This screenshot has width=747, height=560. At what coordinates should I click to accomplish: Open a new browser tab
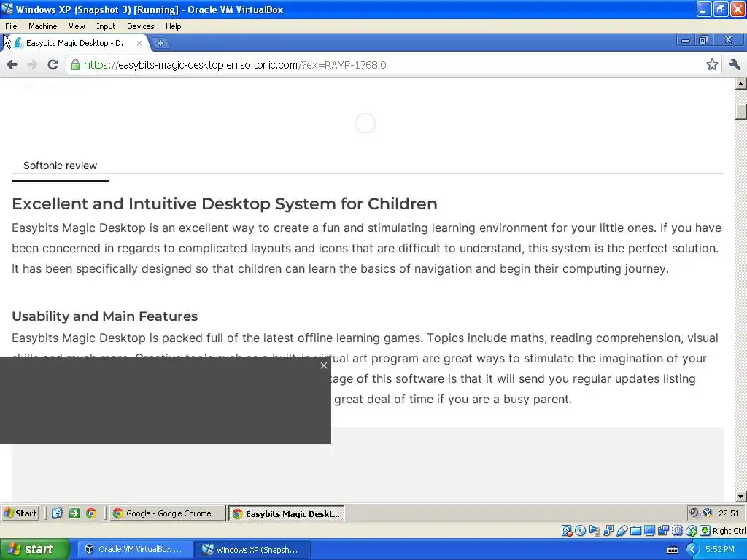(160, 43)
